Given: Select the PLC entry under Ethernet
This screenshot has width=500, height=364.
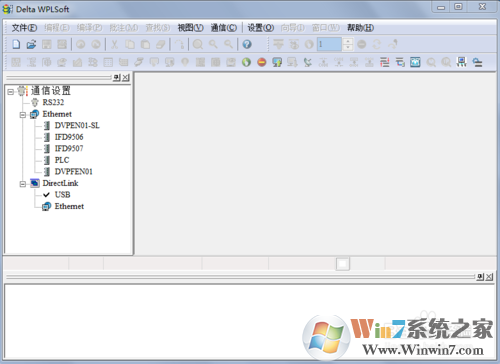Looking at the screenshot, I should coord(62,160).
